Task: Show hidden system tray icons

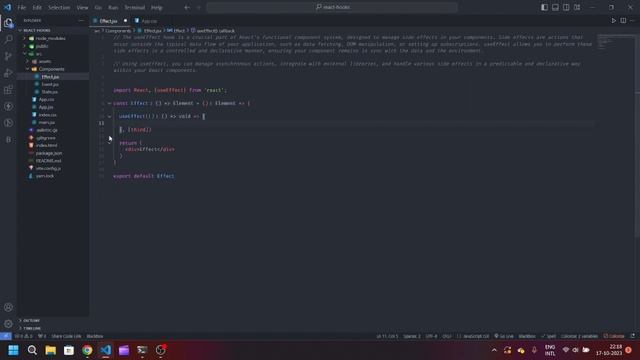Action: tap(494, 350)
